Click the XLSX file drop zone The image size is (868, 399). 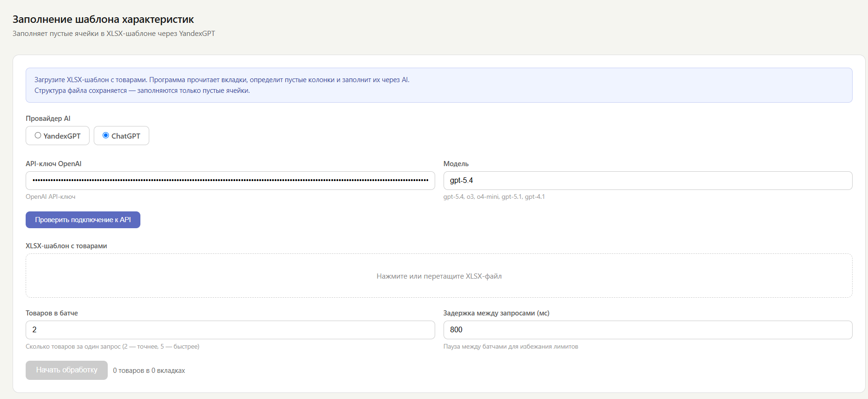(x=439, y=276)
